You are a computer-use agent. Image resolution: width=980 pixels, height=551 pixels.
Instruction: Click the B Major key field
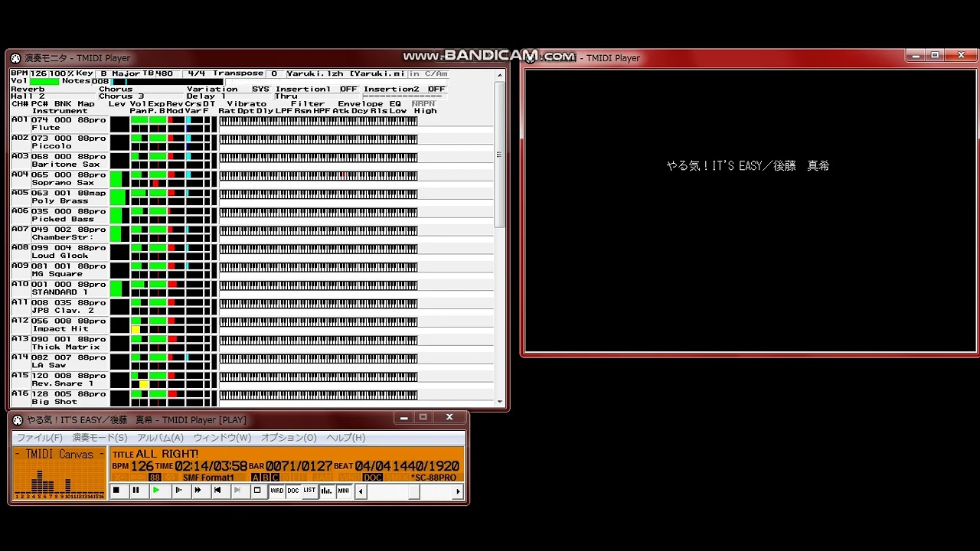pos(119,73)
